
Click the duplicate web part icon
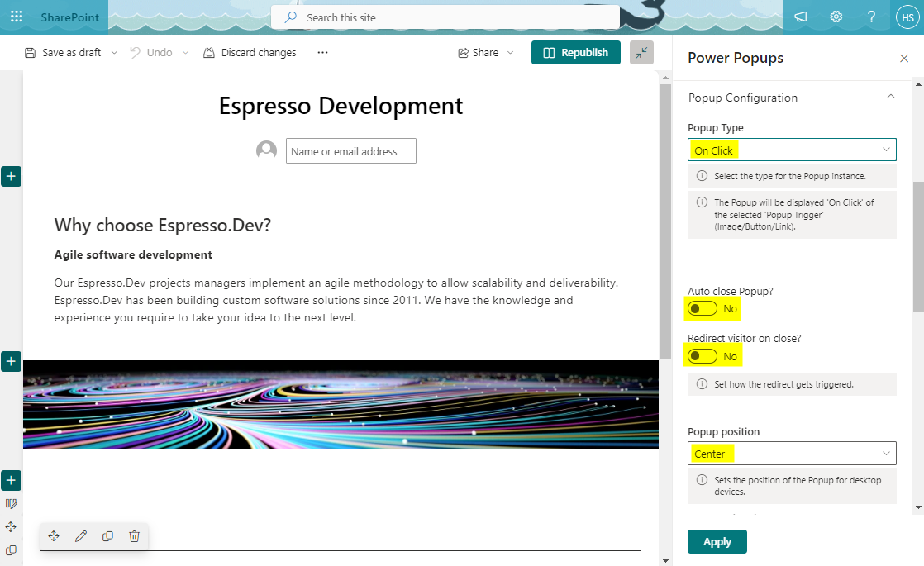click(x=107, y=536)
